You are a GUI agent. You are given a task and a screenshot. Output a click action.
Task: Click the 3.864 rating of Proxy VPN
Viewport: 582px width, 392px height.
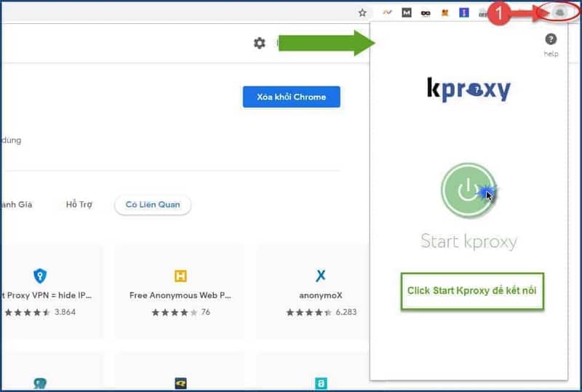(65, 312)
